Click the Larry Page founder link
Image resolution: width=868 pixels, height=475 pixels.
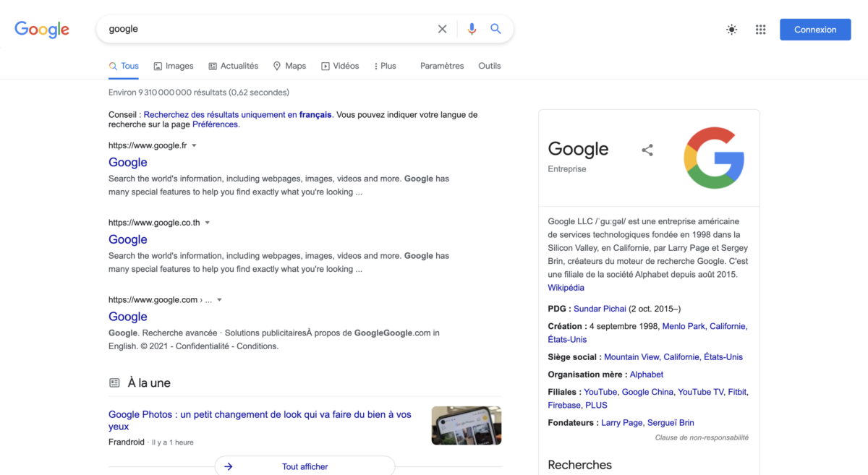coord(621,423)
